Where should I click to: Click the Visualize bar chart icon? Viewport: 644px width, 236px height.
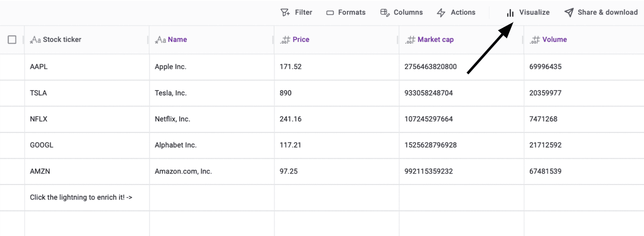point(510,13)
